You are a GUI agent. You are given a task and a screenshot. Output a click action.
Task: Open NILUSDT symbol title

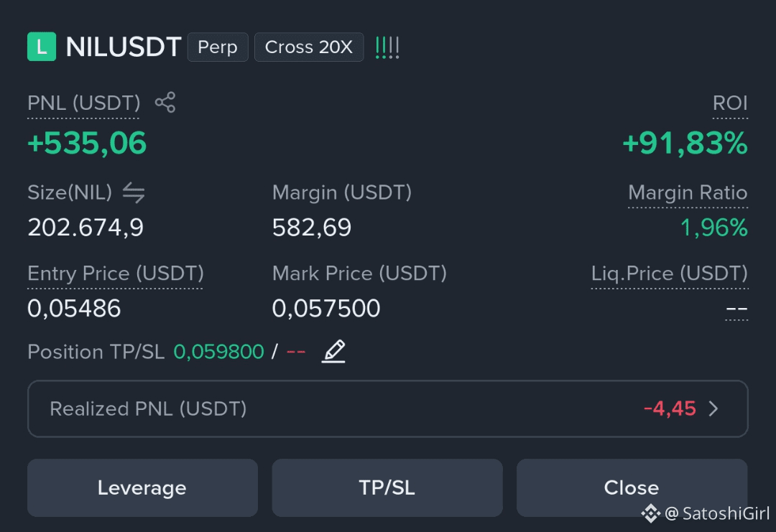click(124, 47)
